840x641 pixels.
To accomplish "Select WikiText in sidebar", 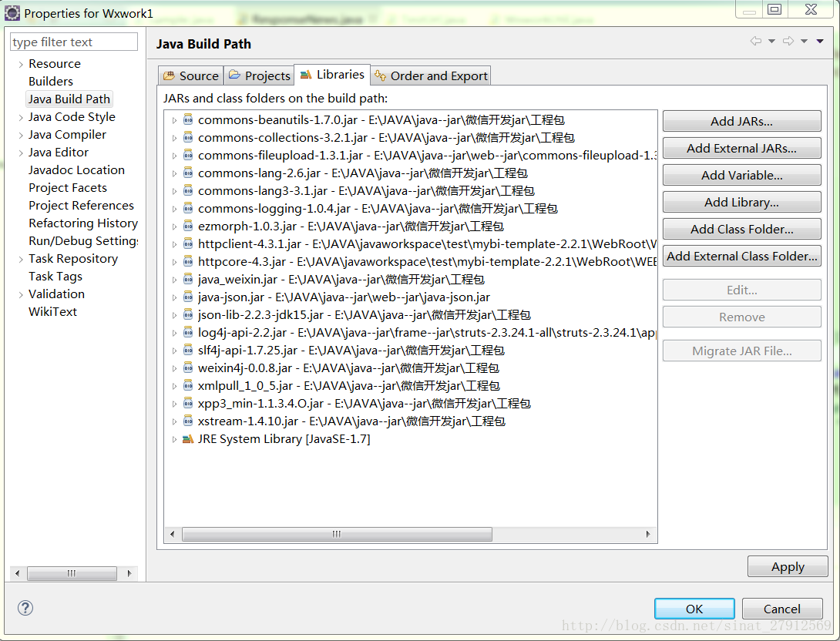I will pos(52,312).
